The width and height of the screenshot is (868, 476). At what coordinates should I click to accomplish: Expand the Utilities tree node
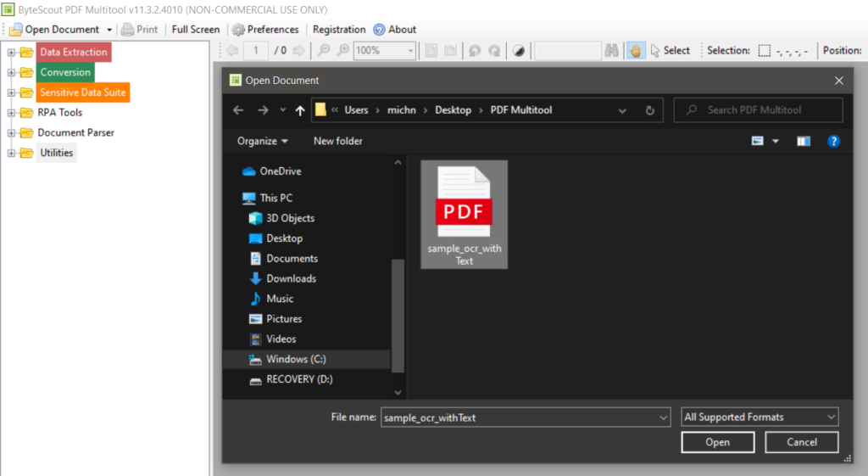coord(11,153)
